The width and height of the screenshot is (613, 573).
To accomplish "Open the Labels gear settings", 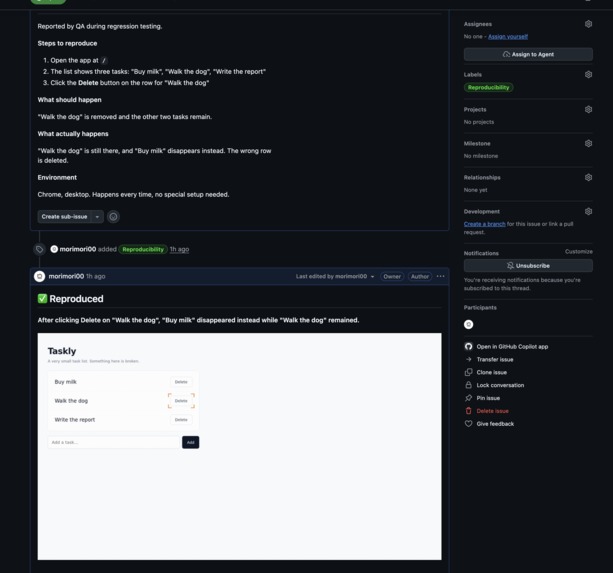I will pyautogui.click(x=588, y=74).
